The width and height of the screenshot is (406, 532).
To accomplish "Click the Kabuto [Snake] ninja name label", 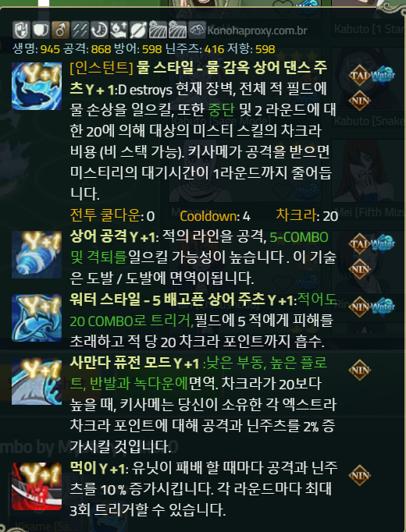I will (370, 121).
